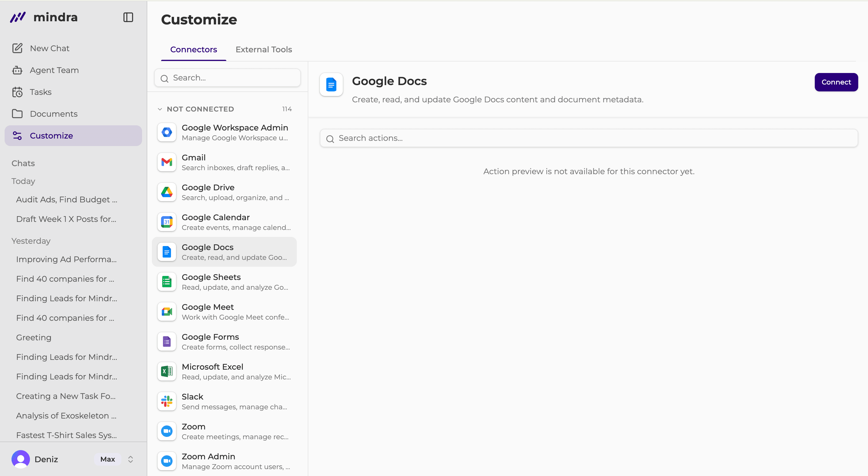Select Slack connector name

(x=192, y=396)
